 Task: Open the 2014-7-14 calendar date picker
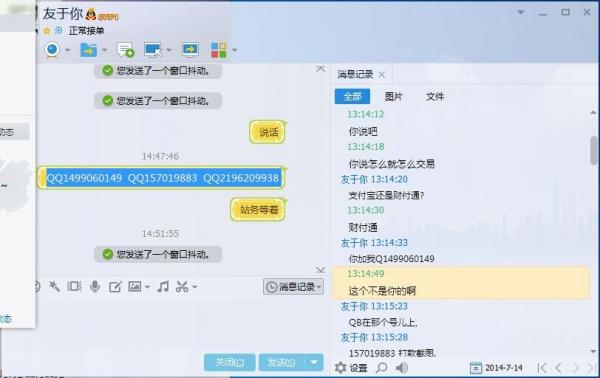click(x=496, y=368)
